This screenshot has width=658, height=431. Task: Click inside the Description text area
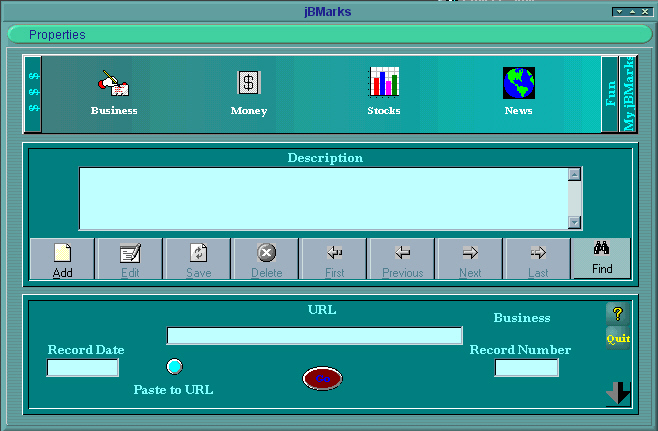click(324, 199)
